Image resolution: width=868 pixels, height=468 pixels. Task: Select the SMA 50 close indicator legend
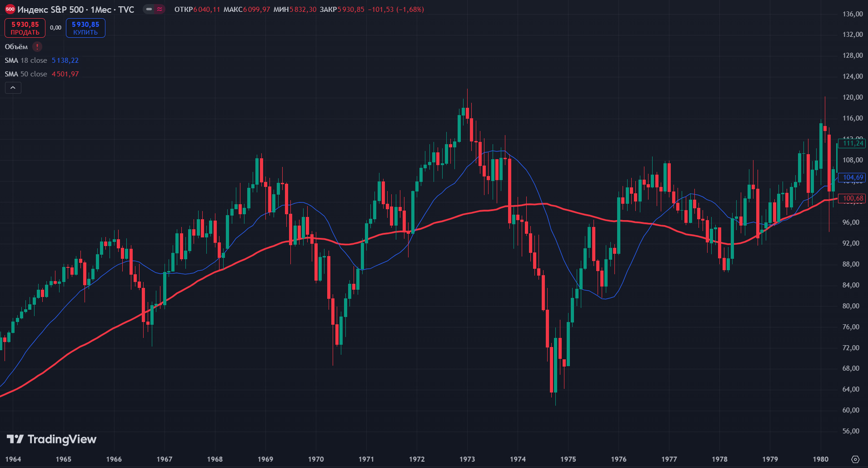26,74
